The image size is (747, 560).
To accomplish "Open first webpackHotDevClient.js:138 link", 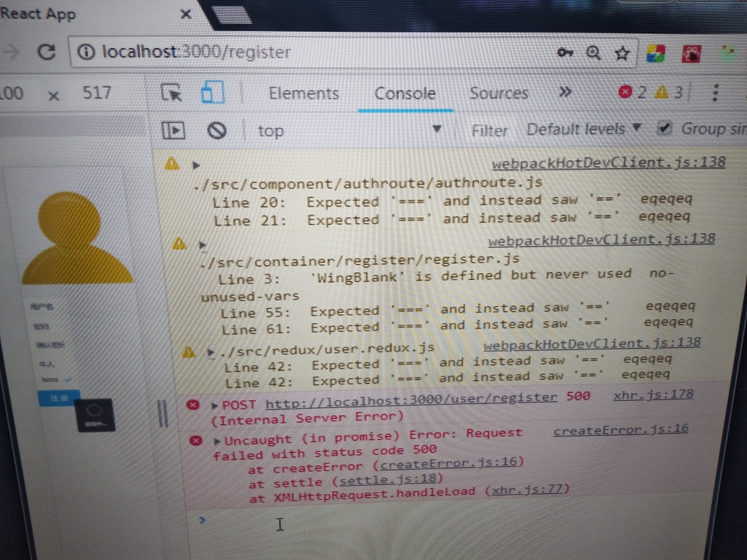I will (x=608, y=163).
